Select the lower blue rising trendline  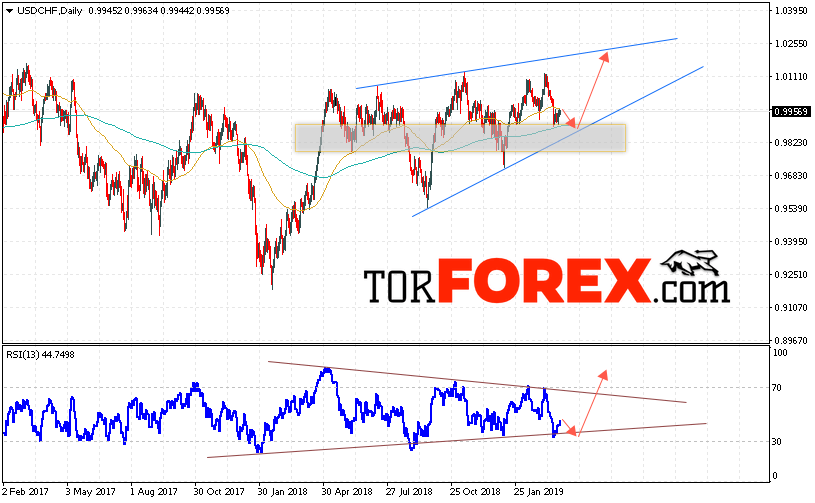558,141
